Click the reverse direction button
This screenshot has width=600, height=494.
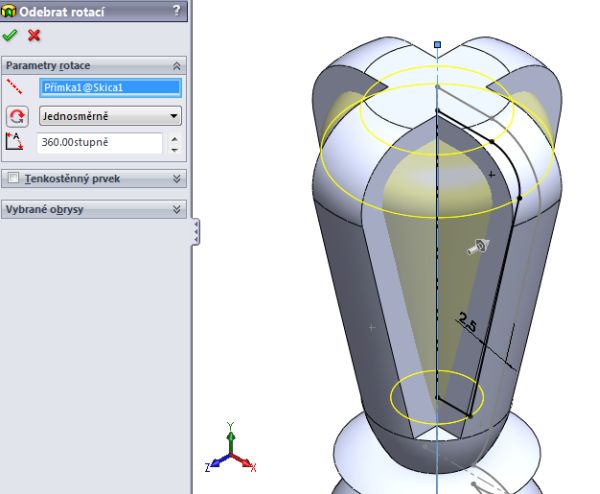17,116
